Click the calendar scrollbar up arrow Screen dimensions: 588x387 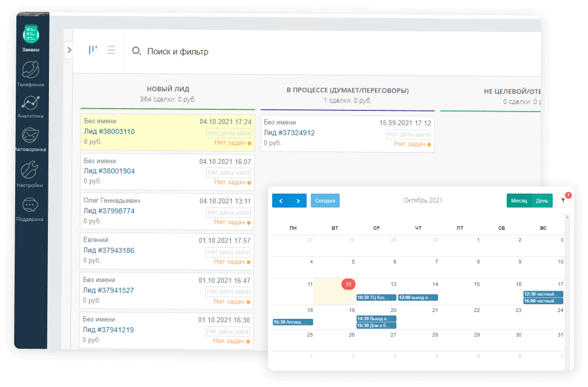pos(567,217)
